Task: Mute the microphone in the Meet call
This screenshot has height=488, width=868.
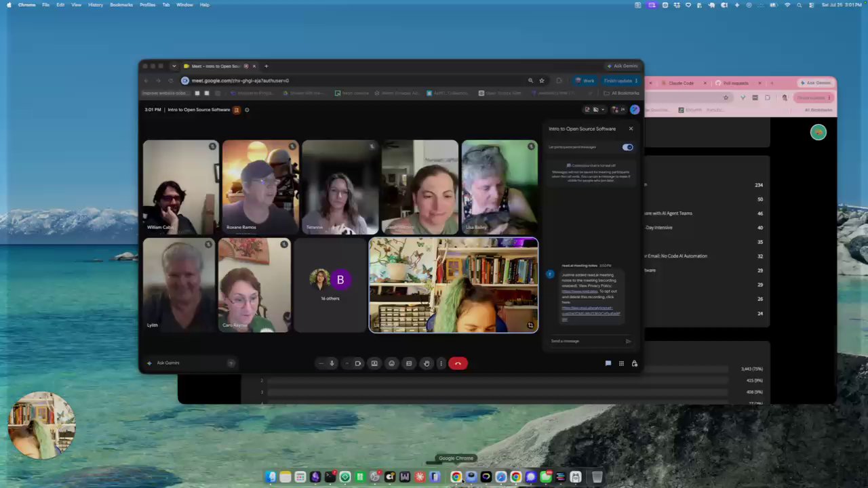Action: point(332,363)
